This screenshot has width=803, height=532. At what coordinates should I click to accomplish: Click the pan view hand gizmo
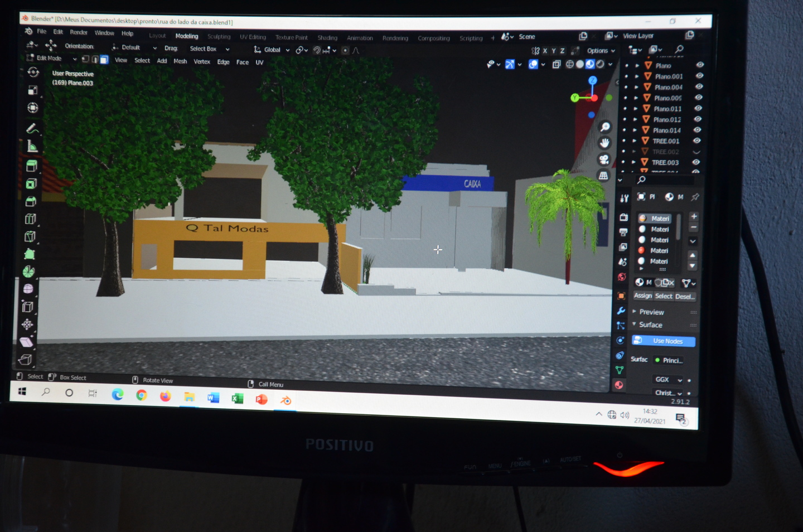click(x=604, y=143)
